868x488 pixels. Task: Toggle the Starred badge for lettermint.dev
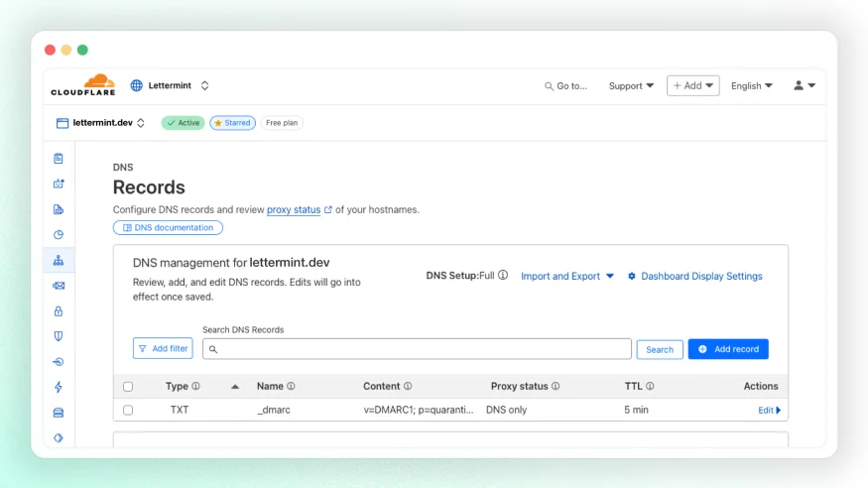232,123
